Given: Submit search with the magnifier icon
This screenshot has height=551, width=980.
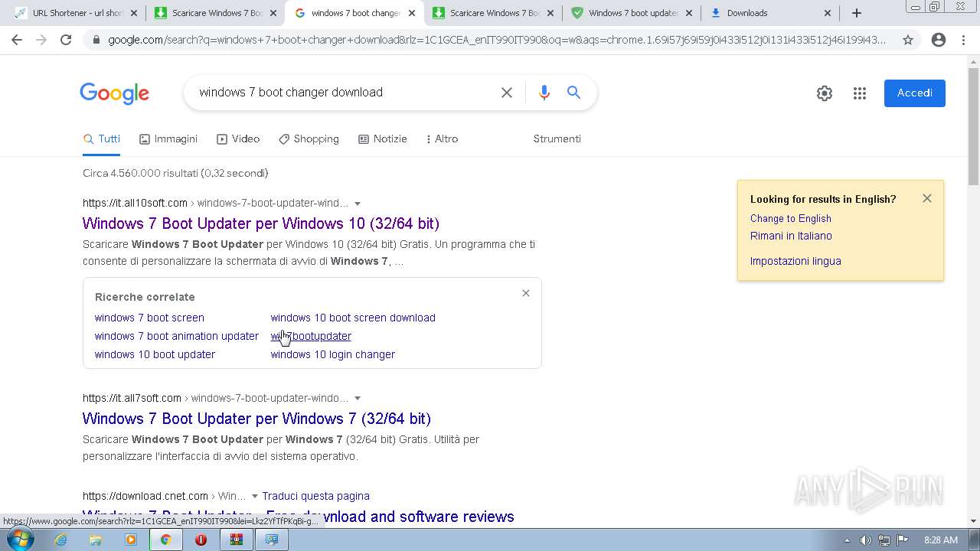Looking at the screenshot, I should [x=573, y=93].
